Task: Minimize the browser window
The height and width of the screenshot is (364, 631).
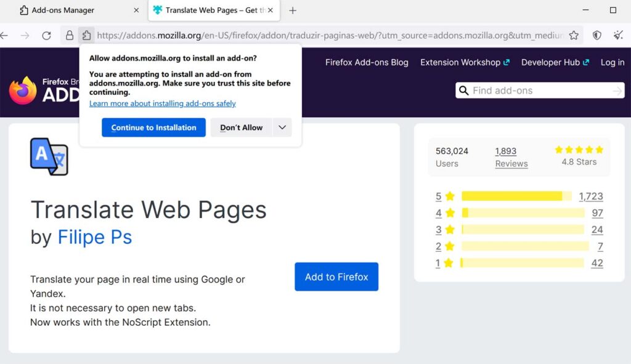Action: point(585,10)
